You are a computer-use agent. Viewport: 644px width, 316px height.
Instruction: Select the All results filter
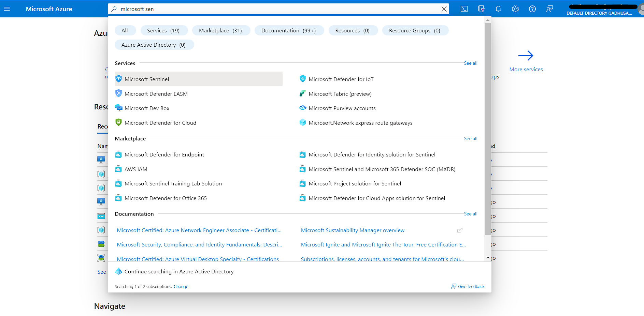point(125,30)
